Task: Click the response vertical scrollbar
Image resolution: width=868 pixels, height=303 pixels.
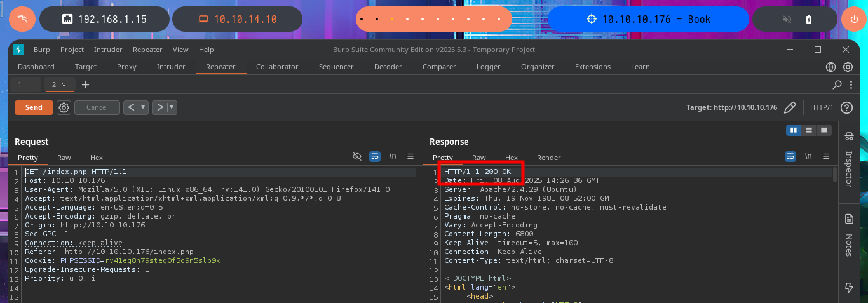Action: (835, 175)
